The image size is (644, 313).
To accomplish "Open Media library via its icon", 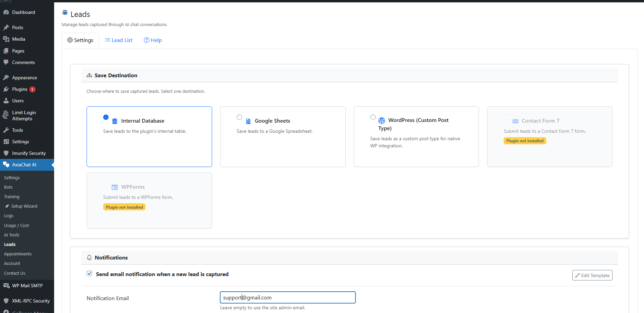I will [6, 39].
